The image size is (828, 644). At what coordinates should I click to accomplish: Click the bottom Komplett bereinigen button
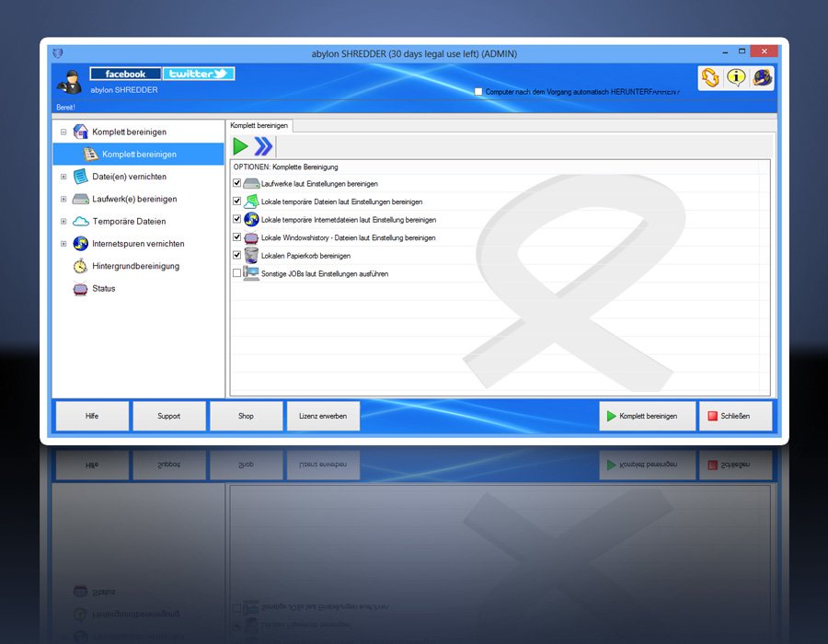648,416
